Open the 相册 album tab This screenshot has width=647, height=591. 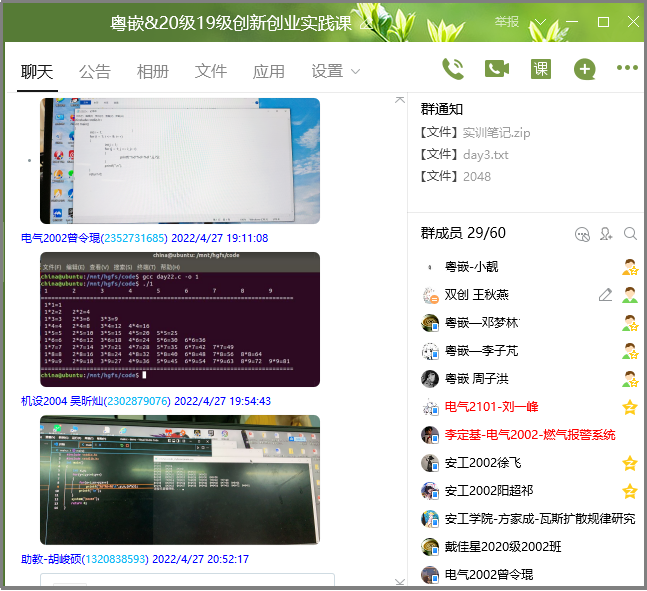(x=153, y=71)
